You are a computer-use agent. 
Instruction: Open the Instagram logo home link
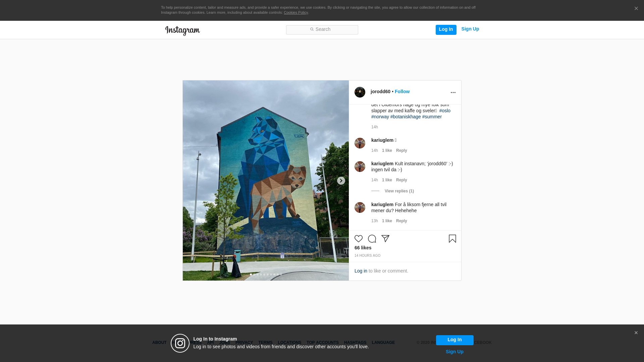coord(182,31)
